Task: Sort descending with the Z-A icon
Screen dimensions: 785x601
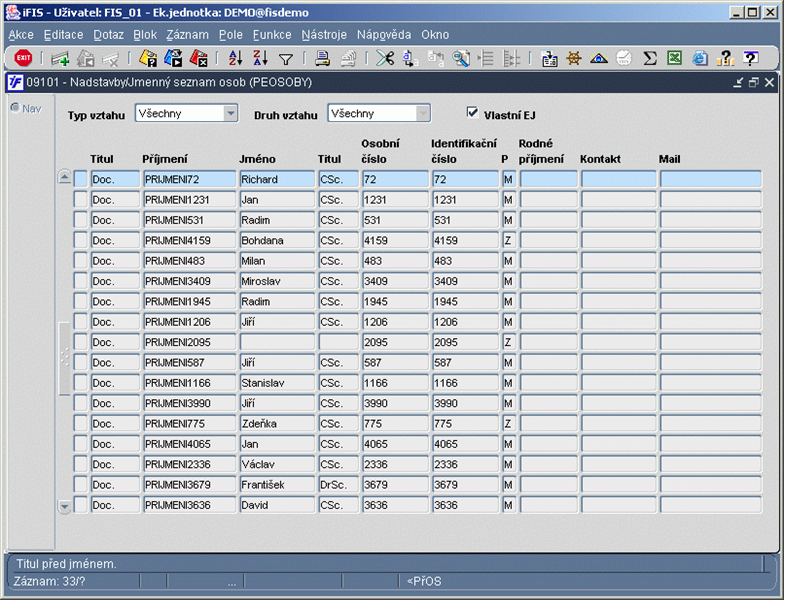Action: point(260,59)
